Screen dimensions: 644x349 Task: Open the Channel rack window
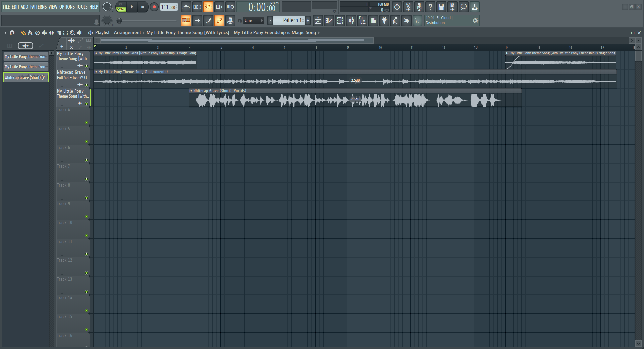(340, 21)
